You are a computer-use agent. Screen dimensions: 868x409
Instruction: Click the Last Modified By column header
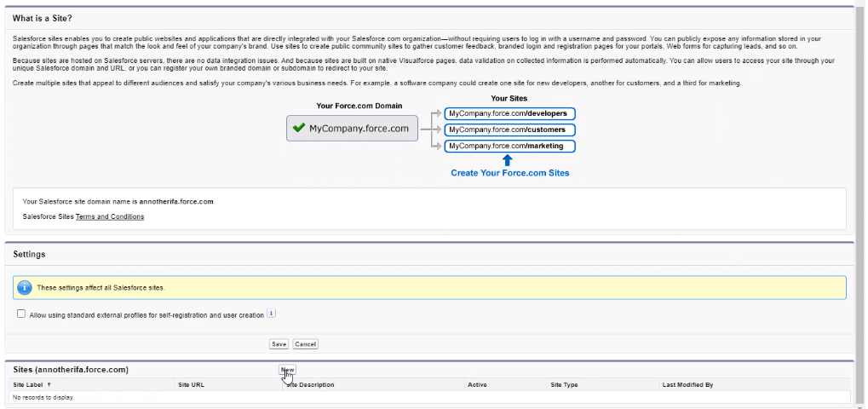coord(687,384)
